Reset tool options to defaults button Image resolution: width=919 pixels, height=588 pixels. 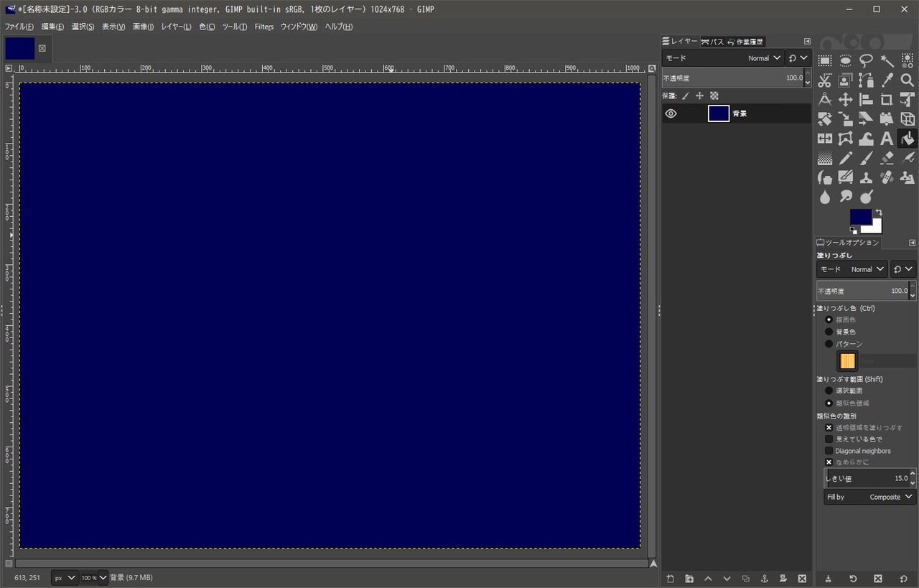[x=903, y=579]
